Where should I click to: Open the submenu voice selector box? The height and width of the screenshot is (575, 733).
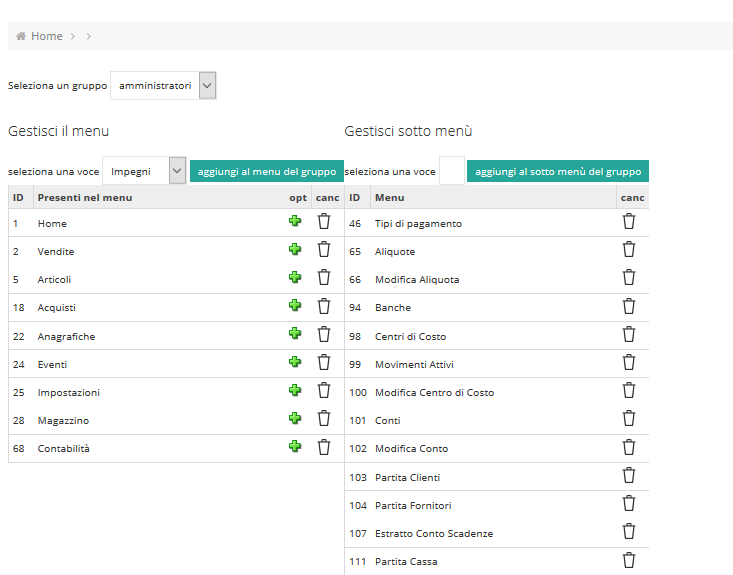click(x=452, y=171)
